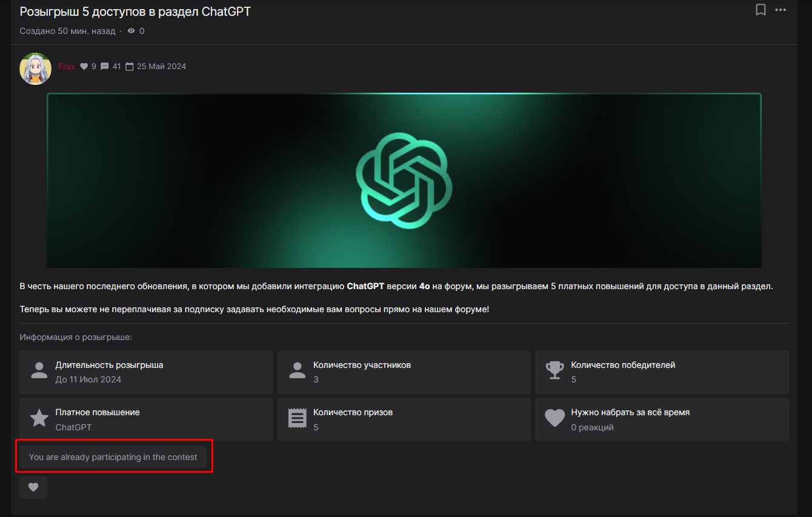Click the heart icon beside 9
812x517 pixels.
pos(84,67)
